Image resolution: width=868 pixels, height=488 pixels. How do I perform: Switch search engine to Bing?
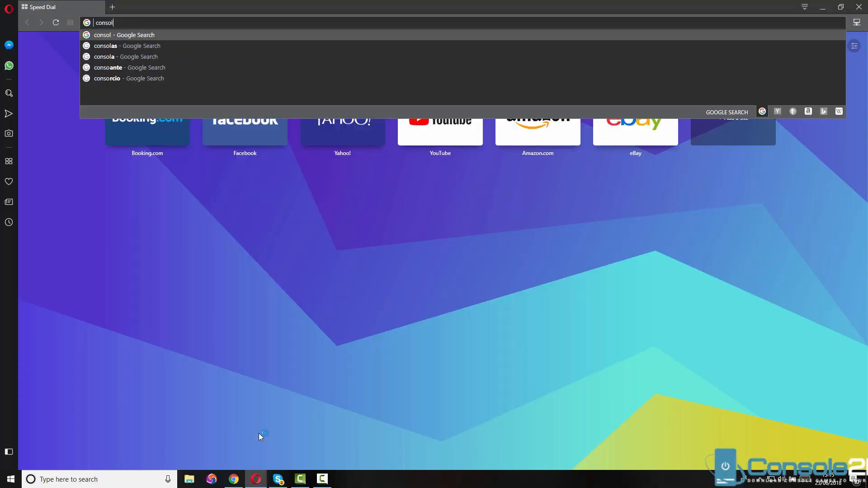coord(823,111)
